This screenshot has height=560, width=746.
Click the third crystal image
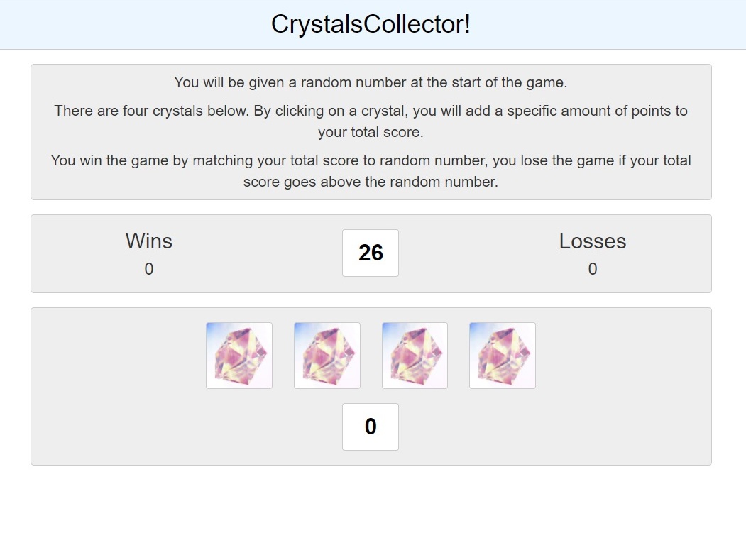pyautogui.click(x=415, y=356)
